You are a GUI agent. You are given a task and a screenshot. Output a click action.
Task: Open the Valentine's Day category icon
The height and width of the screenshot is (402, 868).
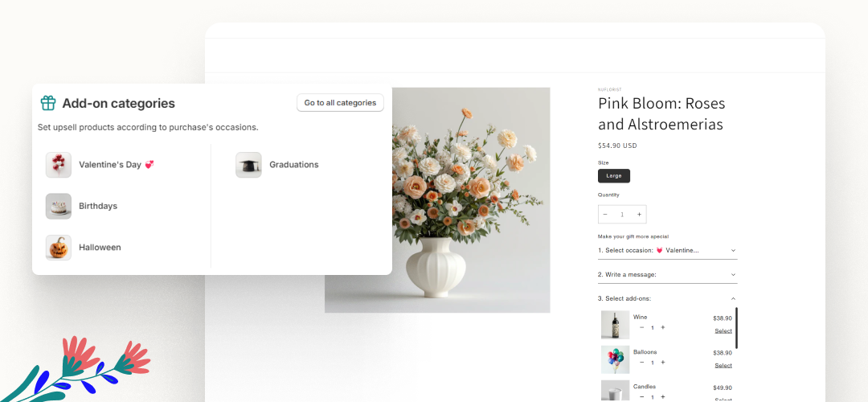(x=59, y=165)
